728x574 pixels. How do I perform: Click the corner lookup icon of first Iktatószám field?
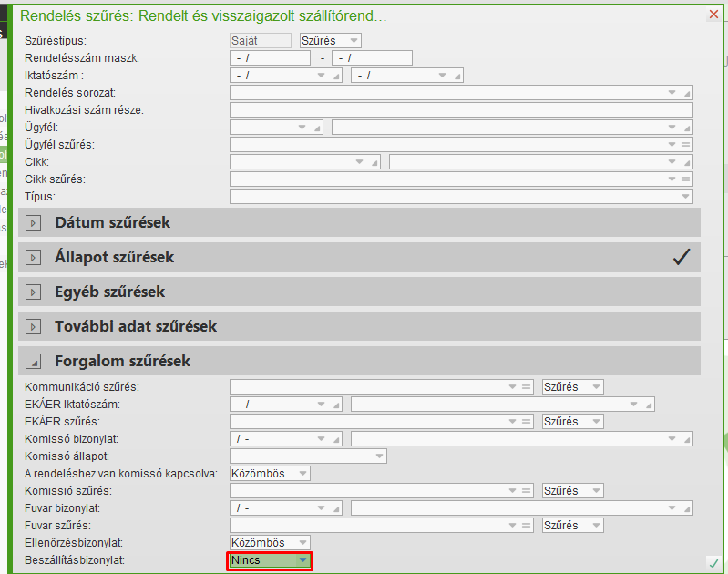coord(336,77)
